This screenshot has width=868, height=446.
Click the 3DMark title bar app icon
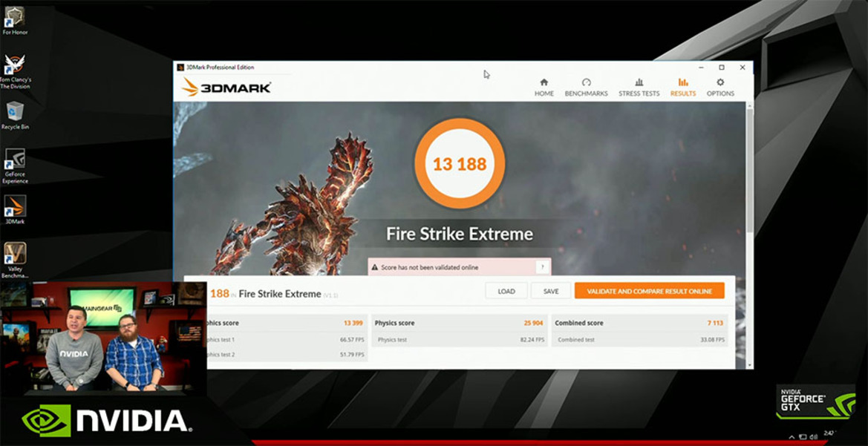(180, 68)
